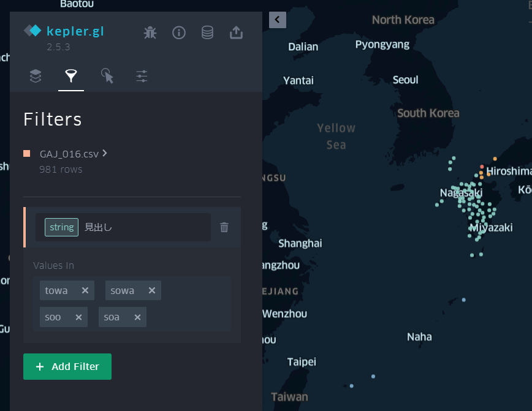Click the share/export icon
The width and height of the screenshot is (532, 411).
[x=236, y=32]
